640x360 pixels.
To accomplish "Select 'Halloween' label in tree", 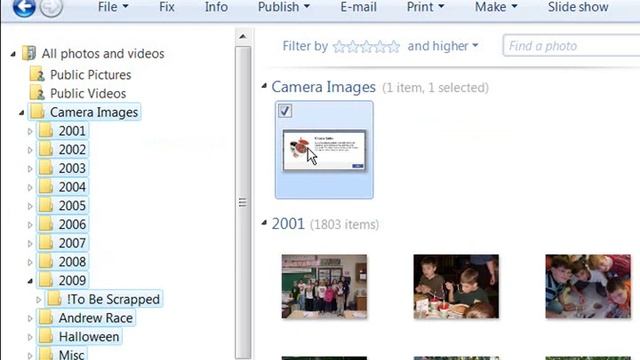I will coord(89,337).
